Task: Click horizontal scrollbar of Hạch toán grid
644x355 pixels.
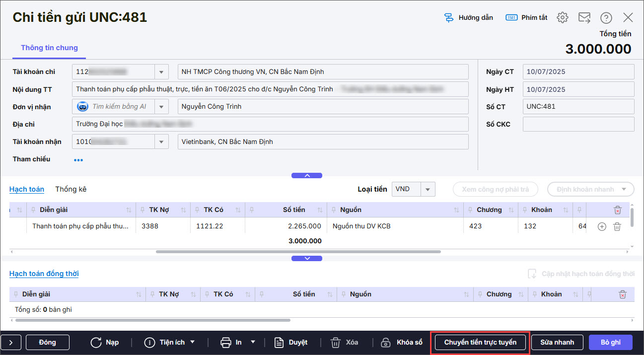Action: pyautogui.click(x=298, y=252)
